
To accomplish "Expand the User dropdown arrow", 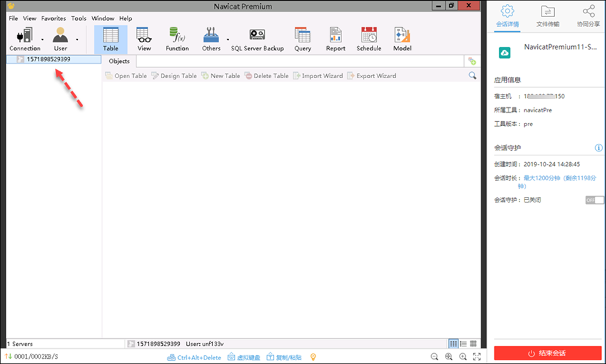I will (x=77, y=38).
